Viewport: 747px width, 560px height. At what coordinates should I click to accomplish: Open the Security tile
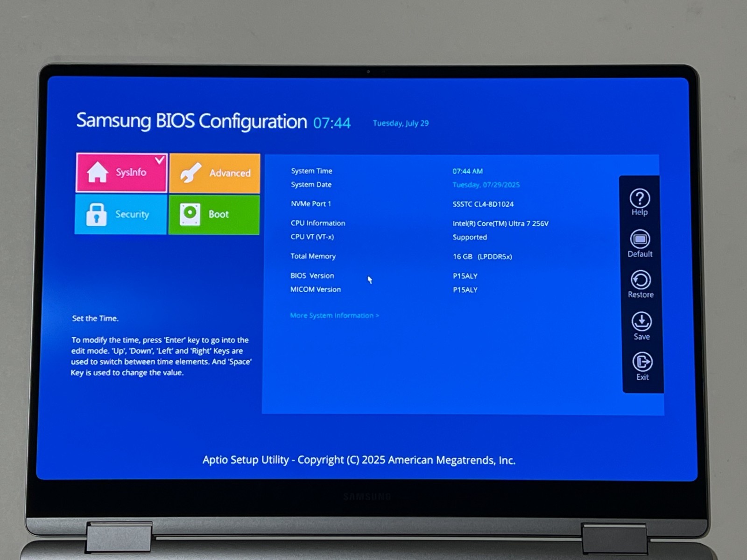120,214
